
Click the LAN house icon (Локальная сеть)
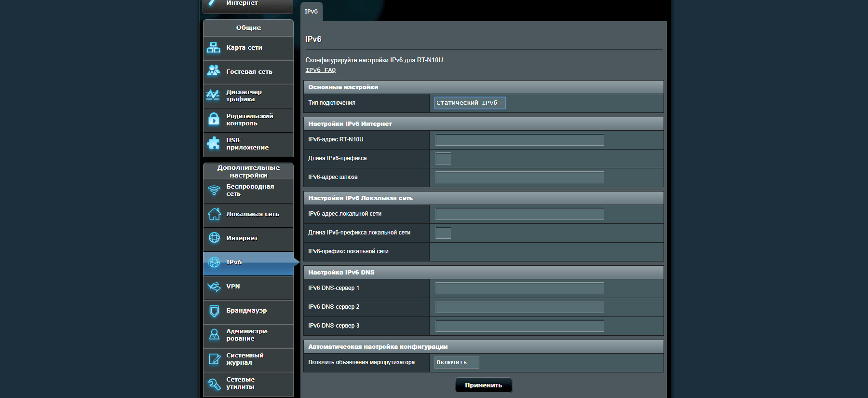pyautogui.click(x=214, y=214)
